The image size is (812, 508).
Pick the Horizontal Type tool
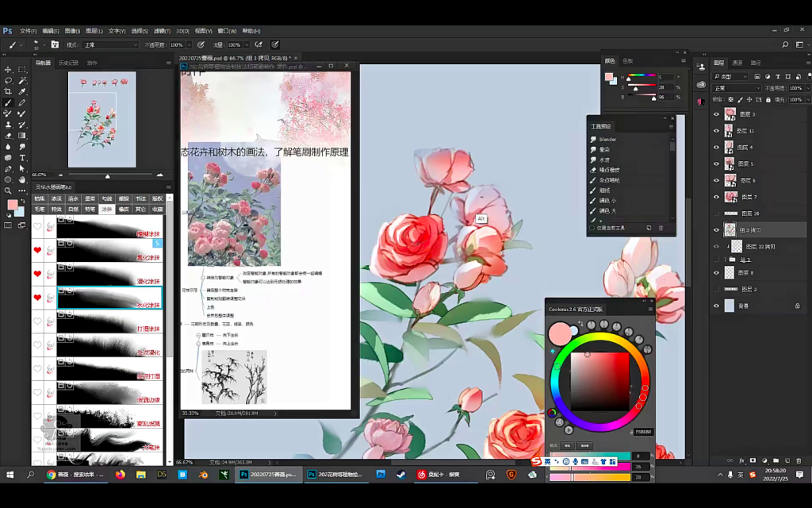click(x=22, y=158)
